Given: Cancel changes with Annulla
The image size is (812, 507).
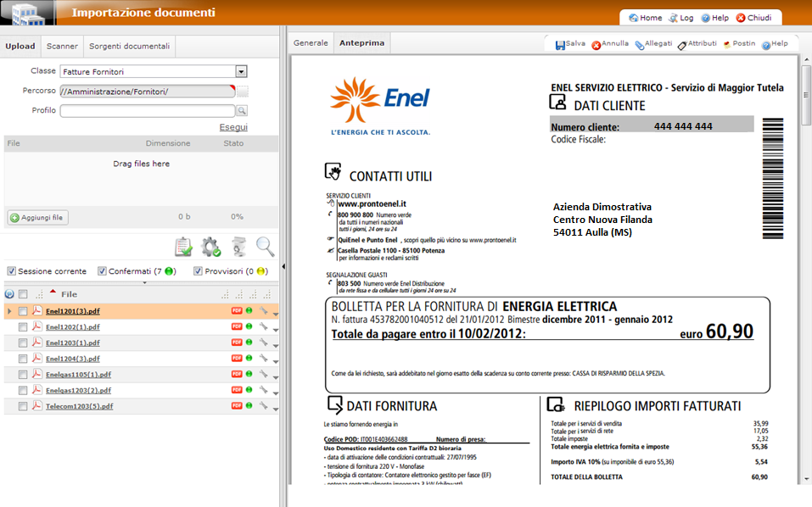Looking at the screenshot, I should [x=610, y=44].
